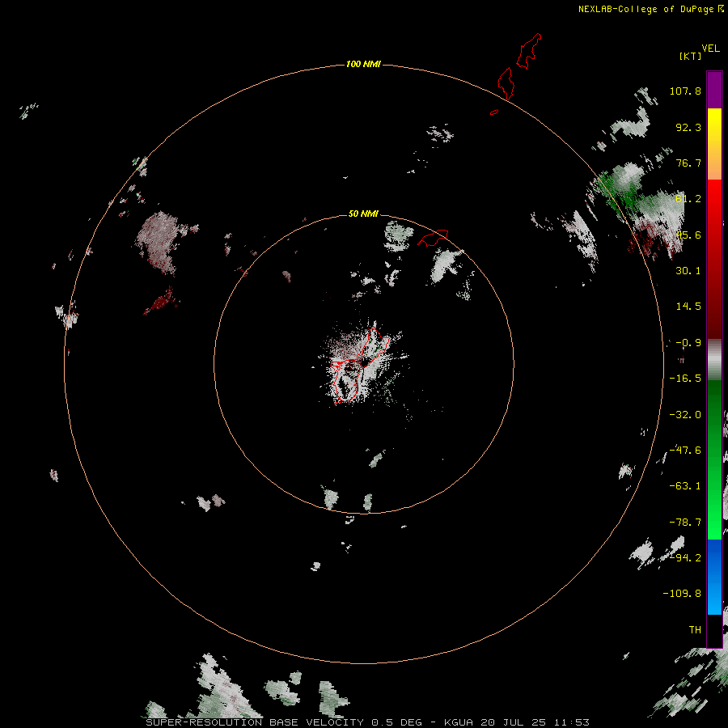Select the -109.8 velocity scale value
Screen dimensions: 728x728
click(x=682, y=594)
